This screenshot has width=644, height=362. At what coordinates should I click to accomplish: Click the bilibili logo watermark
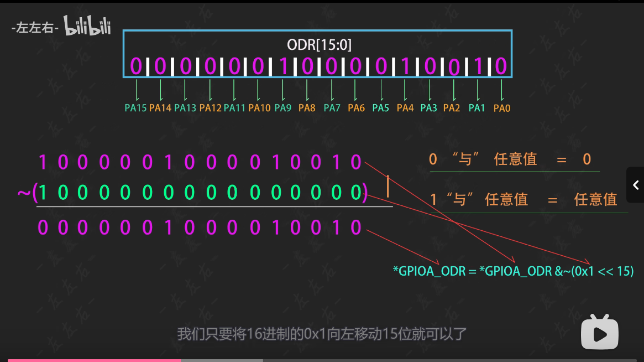tap(87, 26)
